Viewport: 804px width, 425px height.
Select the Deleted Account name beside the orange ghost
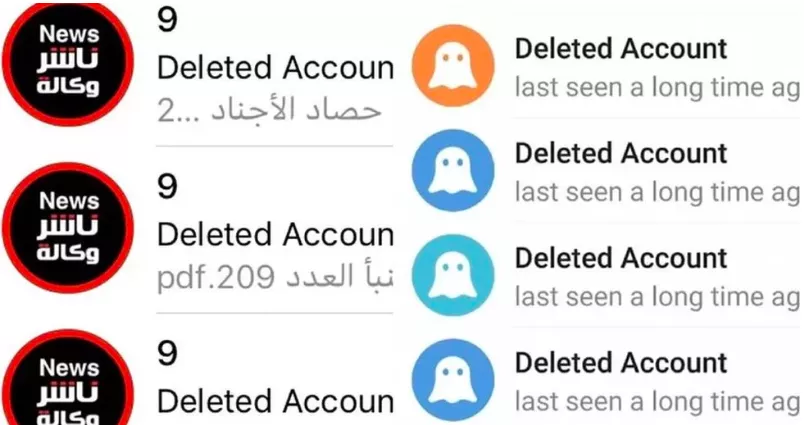click(621, 49)
